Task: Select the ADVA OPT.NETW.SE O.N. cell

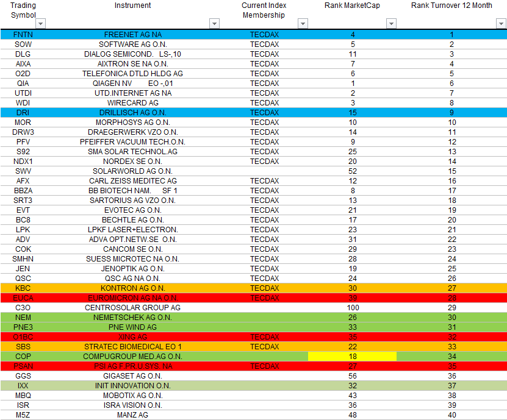Action: pyautogui.click(x=133, y=240)
